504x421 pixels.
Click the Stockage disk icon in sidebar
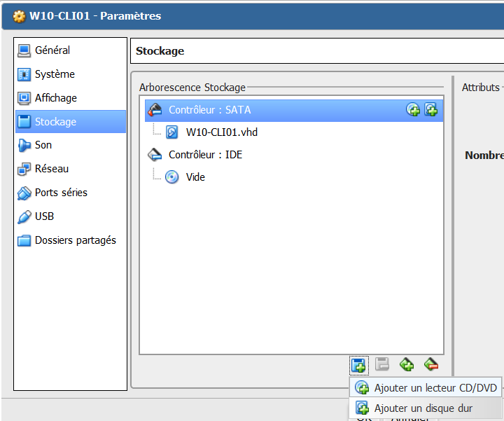click(x=24, y=122)
